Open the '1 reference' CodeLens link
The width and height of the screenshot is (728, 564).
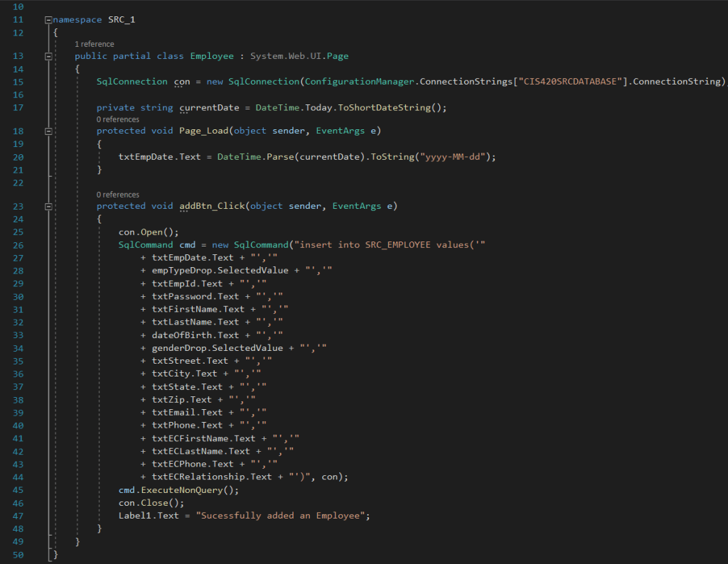(94, 44)
